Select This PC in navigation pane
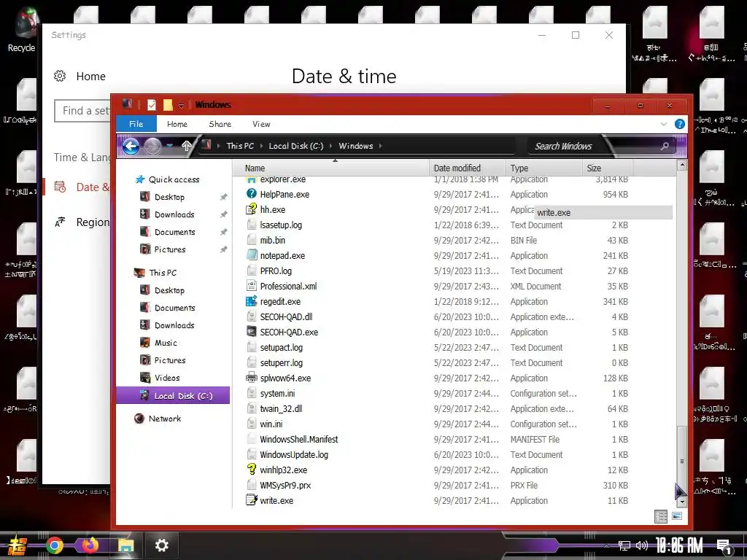 click(163, 273)
